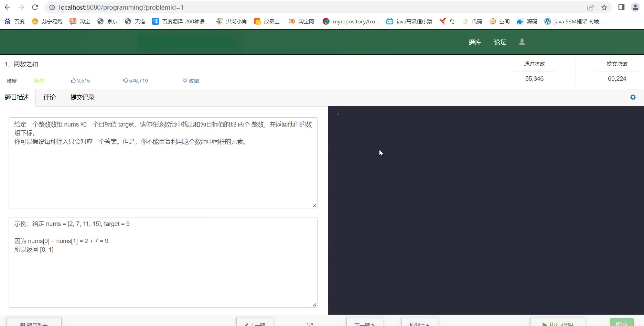644x326 pixels.
Task: Share this page using the share icon
Action: coord(590,7)
